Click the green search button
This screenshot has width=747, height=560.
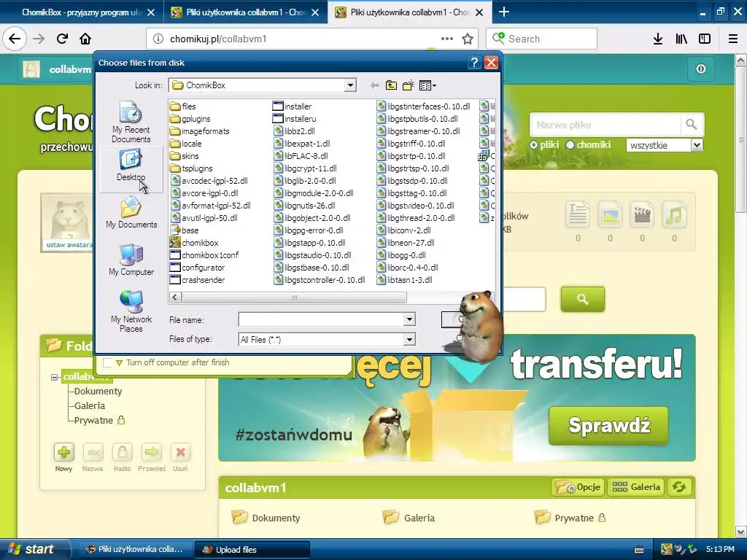point(583,299)
